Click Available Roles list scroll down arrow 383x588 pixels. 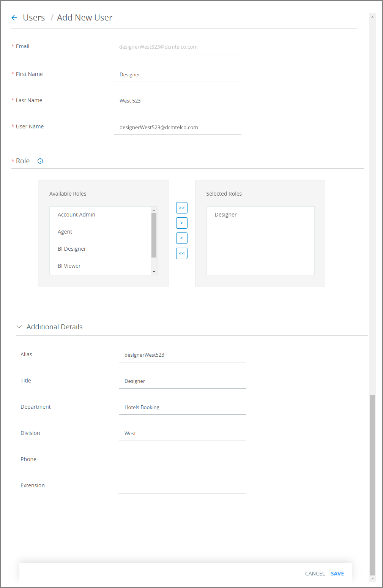pyautogui.click(x=154, y=272)
